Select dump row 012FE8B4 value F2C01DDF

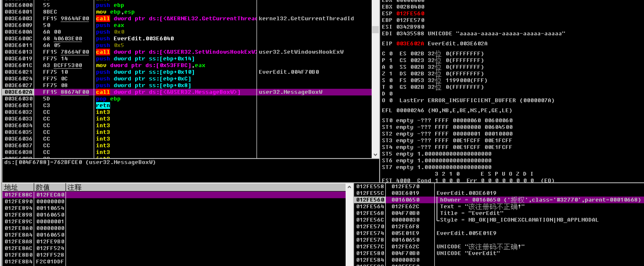click(50, 261)
